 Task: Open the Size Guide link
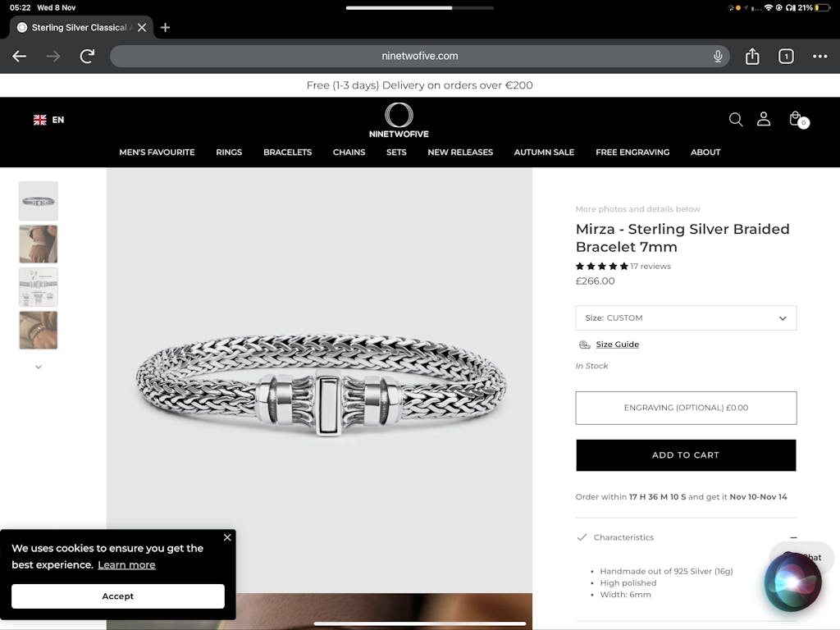tap(617, 345)
